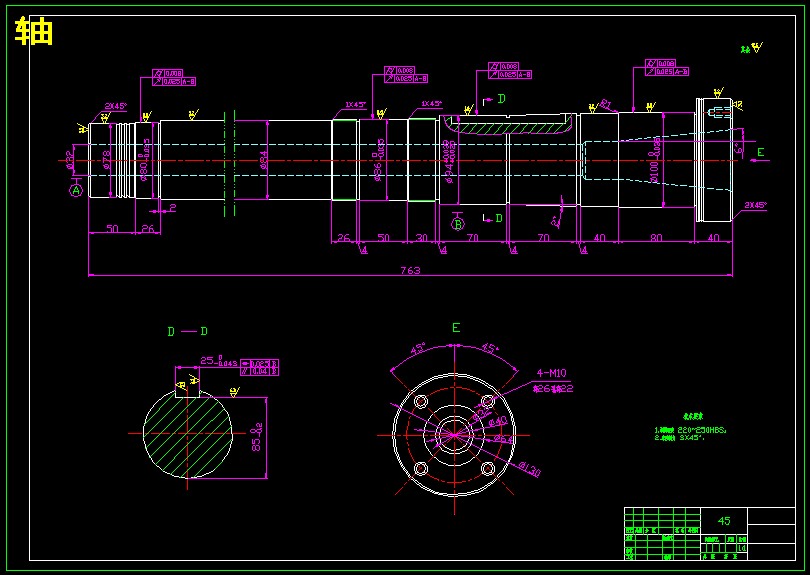810x575 pixels.
Task: Select the ø80 toleranced diameter dimension
Action: pos(145,160)
